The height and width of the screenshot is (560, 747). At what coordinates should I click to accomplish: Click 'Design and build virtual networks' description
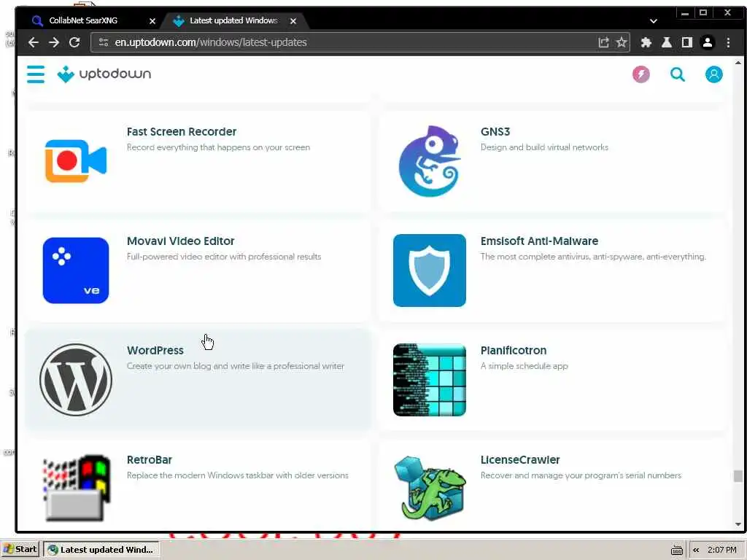click(544, 147)
